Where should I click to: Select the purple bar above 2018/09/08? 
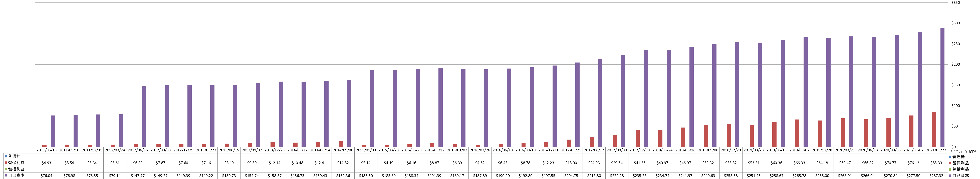pyautogui.click(x=714, y=96)
